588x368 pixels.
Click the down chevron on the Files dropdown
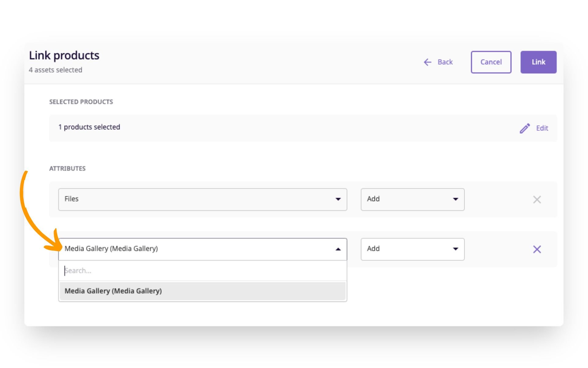[338, 199]
